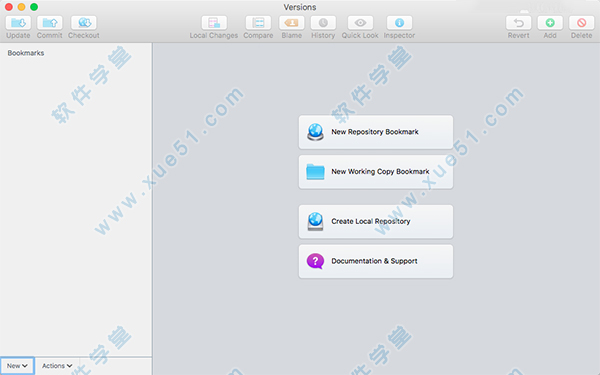
Task: Open the Local Changes view icon
Action: point(214,23)
